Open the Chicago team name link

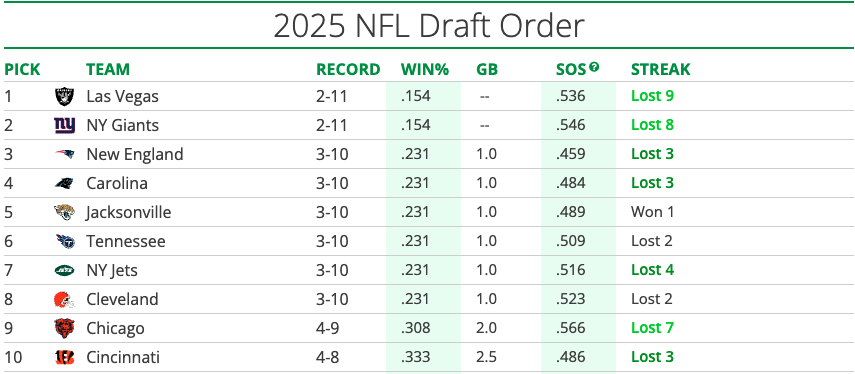pos(116,328)
